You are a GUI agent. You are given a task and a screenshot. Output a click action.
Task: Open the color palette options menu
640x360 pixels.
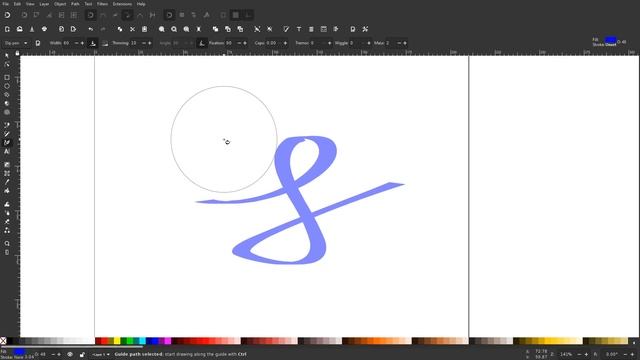click(x=634, y=342)
